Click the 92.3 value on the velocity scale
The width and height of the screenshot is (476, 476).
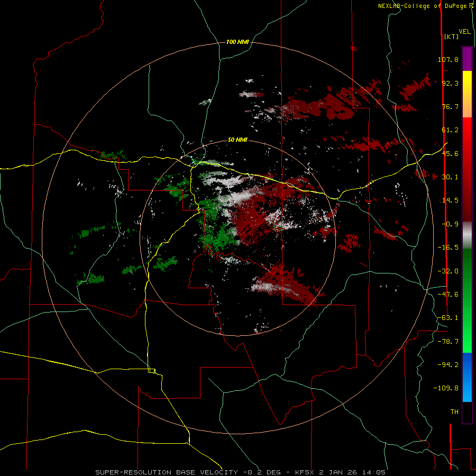(450, 83)
